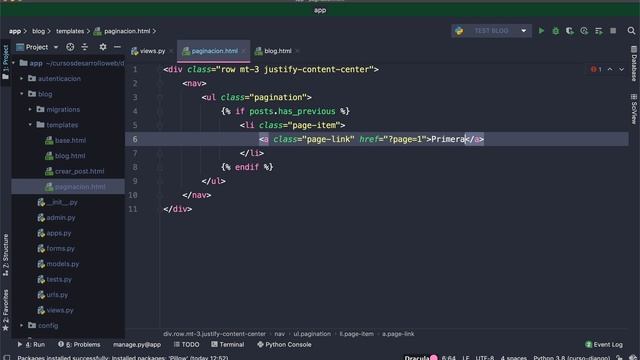Click li.page-item in the structure breadcrumb
The image size is (640, 360).
tap(356, 334)
